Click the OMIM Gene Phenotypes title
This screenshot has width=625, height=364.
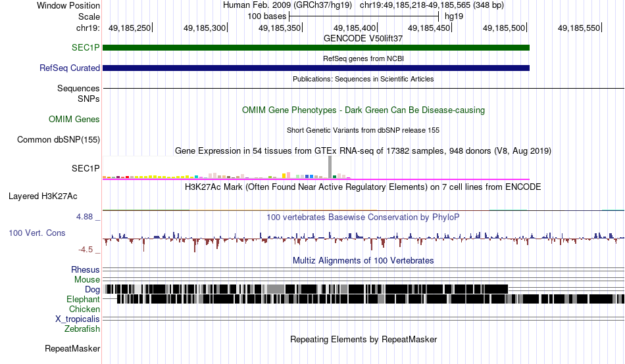[x=364, y=110]
